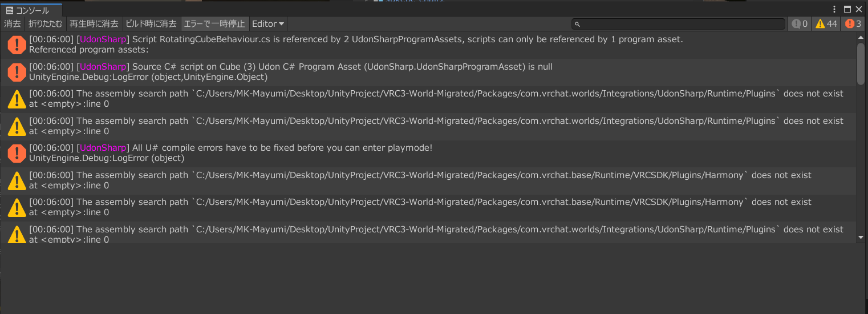Screen dimensions: 868x314
Task: Toggle the エラーで一時停止 button
Action: [x=214, y=24]
